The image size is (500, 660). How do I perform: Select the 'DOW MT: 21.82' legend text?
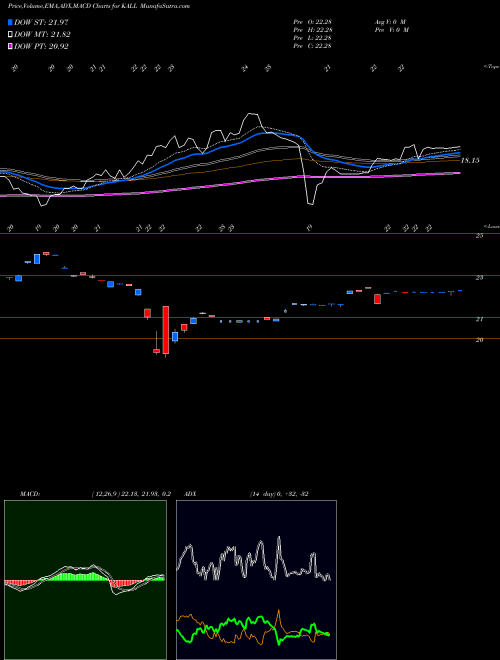[42, 35]
